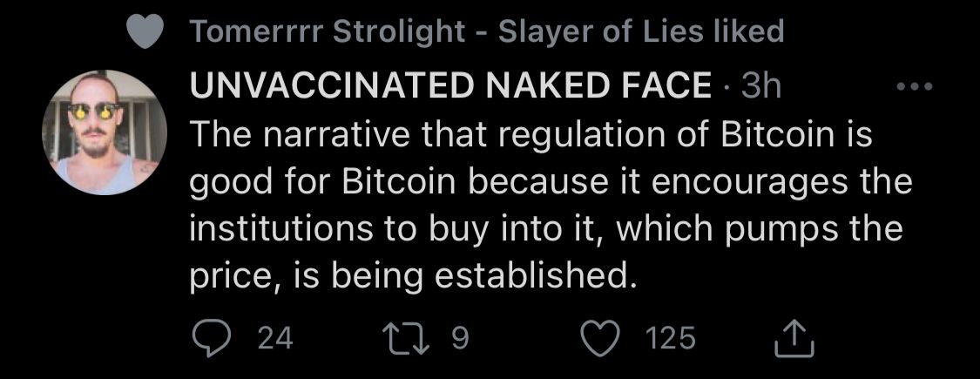
Task: Click the tweet's last line "price, is being established."
Action: pos(409,276)
